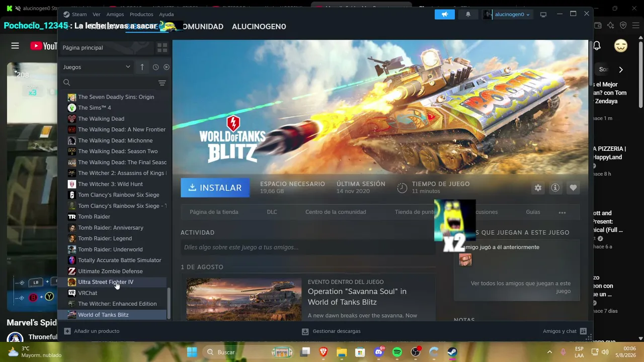The height and width of the screenshot is (362, 644).
Task: Click the game page vertical scrollbar
Action: pos(591,63)
